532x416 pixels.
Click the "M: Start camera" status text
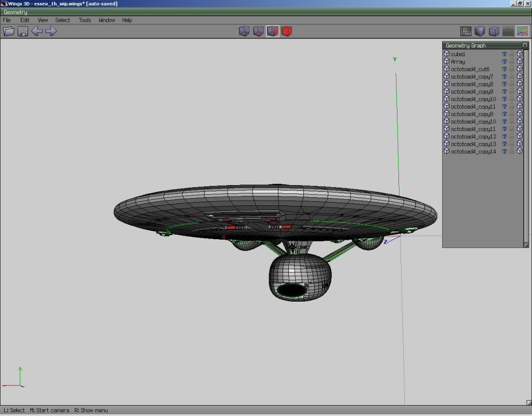click(49, 410)
